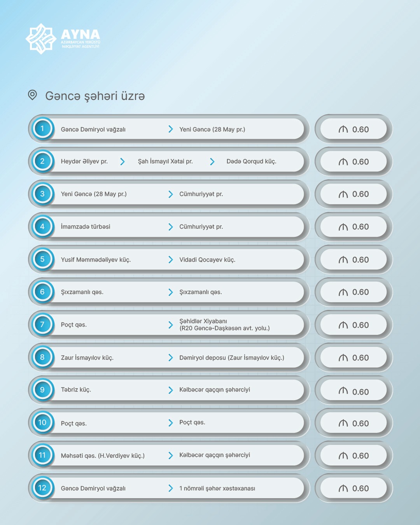
Task: Click the arrow after Təbriz küç.
Action: coord(170,390)
